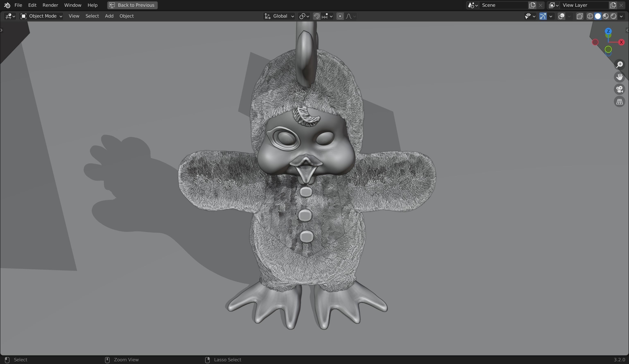Toggle X-ray view
This screenshot has width=629, height=364.
coord(580,16)
